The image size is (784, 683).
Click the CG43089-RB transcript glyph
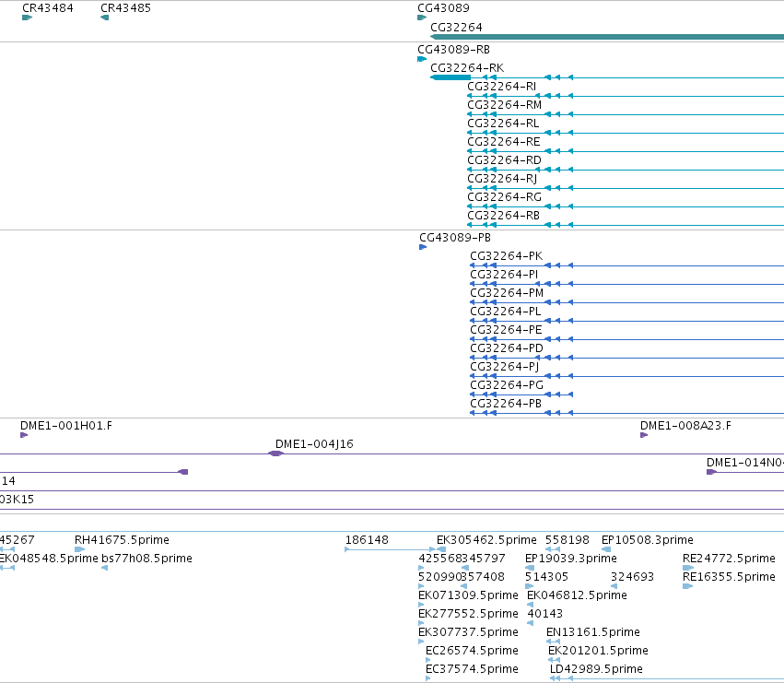tap(422, 59)
